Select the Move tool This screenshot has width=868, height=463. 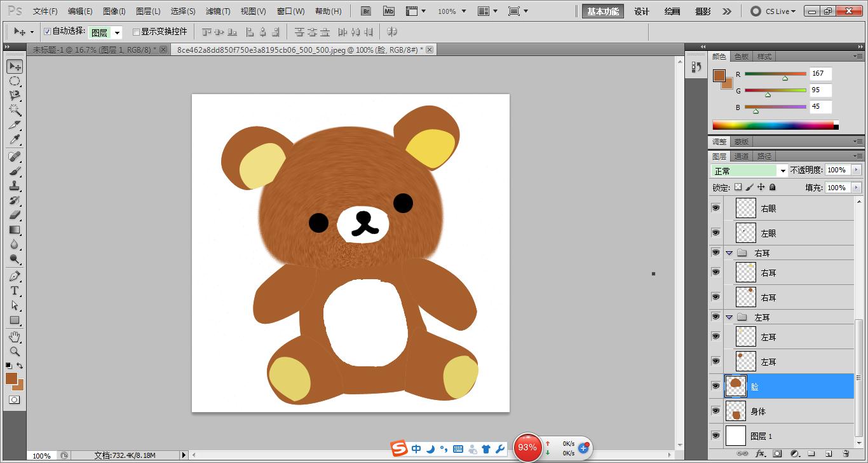tap(15, 66)
